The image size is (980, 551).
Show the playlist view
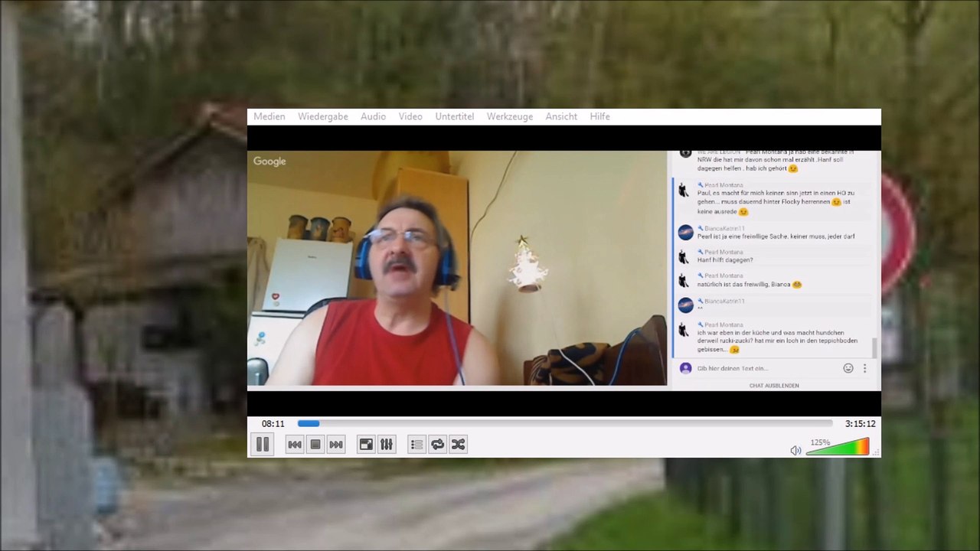(416, 445)
